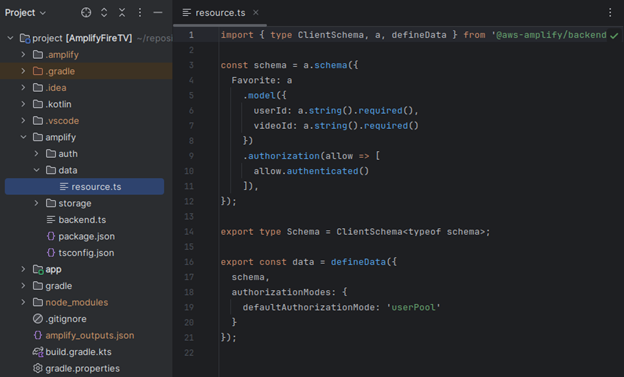Click the build.gradle.kts Gradle elephant icon
The image size is (624, 377).
click(x=38, y=352)
